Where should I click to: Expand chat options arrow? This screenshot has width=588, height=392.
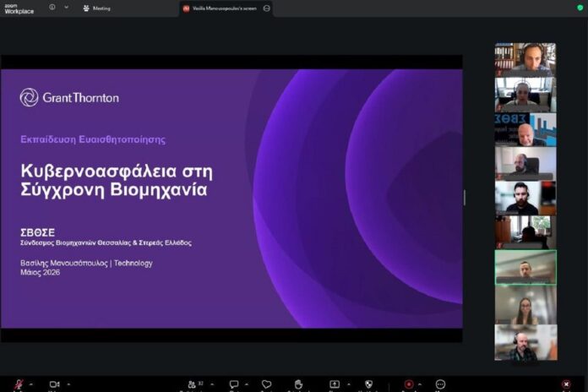tap(247, 384)
